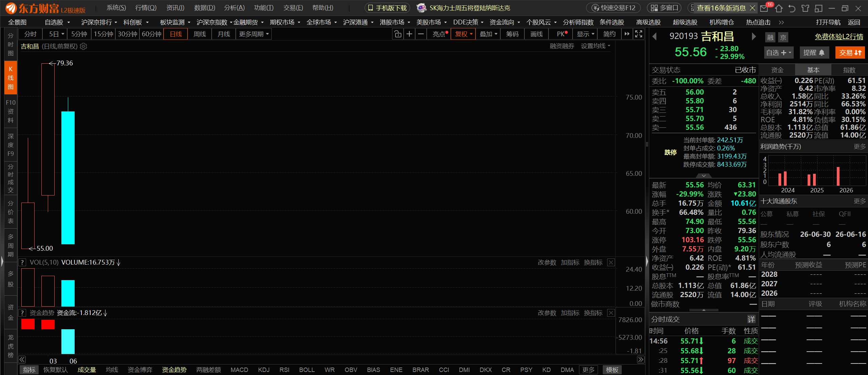The image size is (868, 375).
Task: Click 改参数 in VOL panel
Action: click(x=547, y=262)
